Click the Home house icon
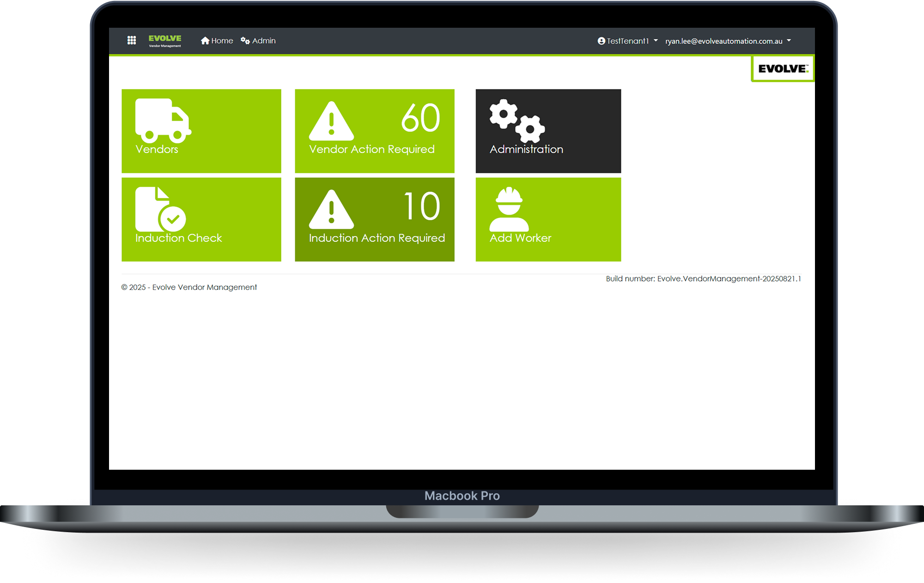924x583 pixels. [x=205, y=41]
